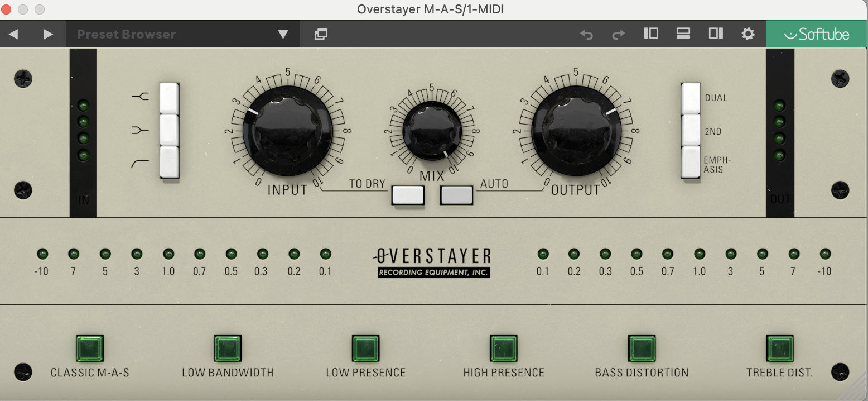The width and height of the screenshot is (868, 401).
Task: Undo the last change
Action: pos(586,34)
